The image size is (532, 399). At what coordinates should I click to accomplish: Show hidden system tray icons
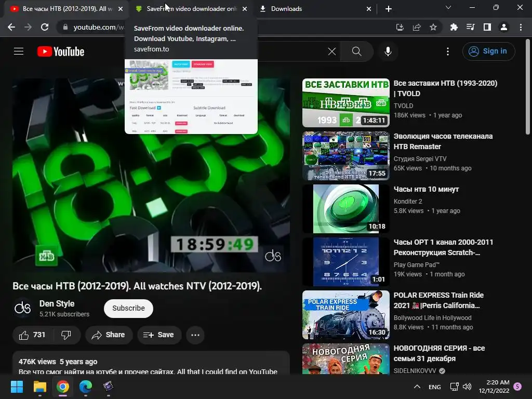click(417, 387)
